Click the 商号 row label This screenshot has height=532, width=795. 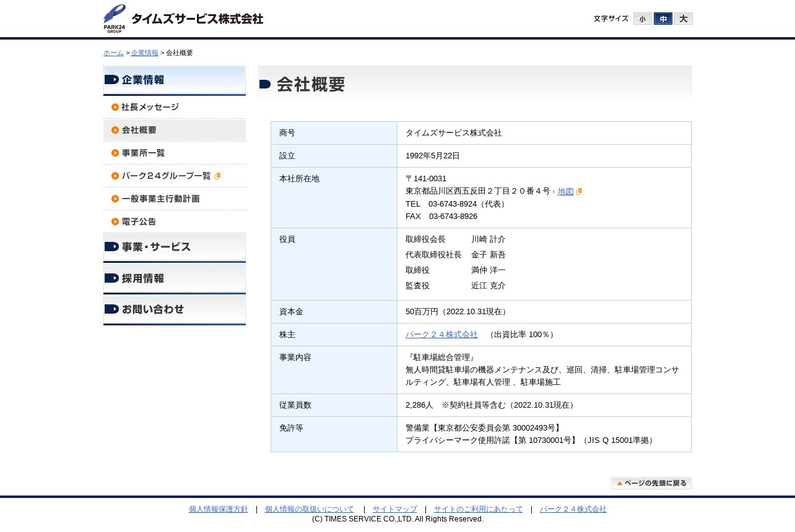[x=287, y=133]
